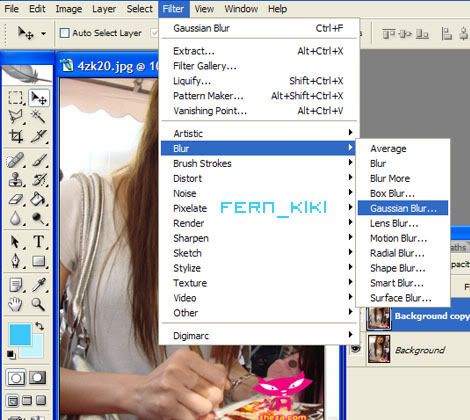Click Align Top Edges icon in options bar
Viewport: 470px width, 420px height.
(x=388, y=34)
